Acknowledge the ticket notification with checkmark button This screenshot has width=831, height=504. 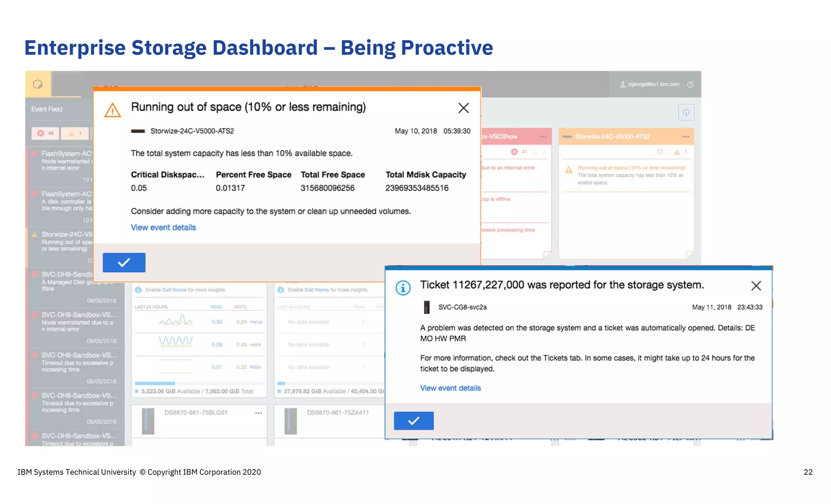[x=413, y=421]
